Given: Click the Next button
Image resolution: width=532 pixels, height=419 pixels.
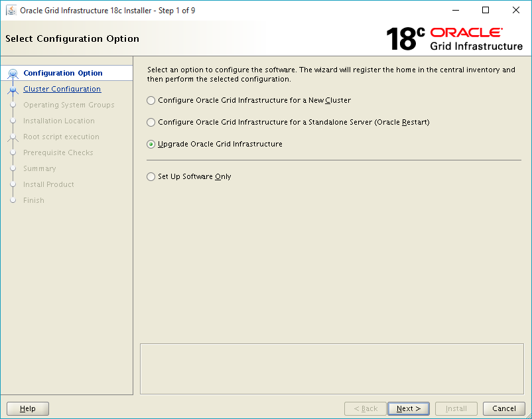Looking at the screenshot, I should [409, 408].
